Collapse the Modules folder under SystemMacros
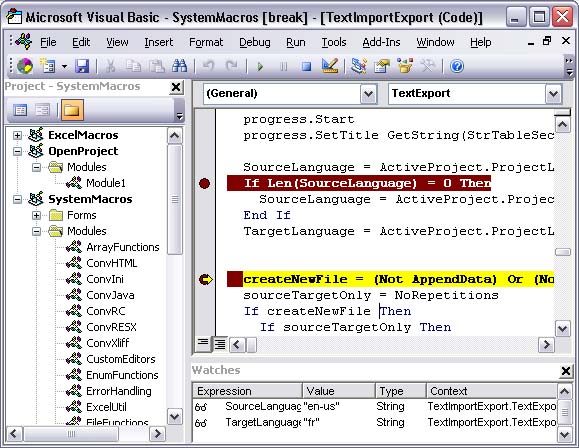579x448 pixels. point(36,231)
